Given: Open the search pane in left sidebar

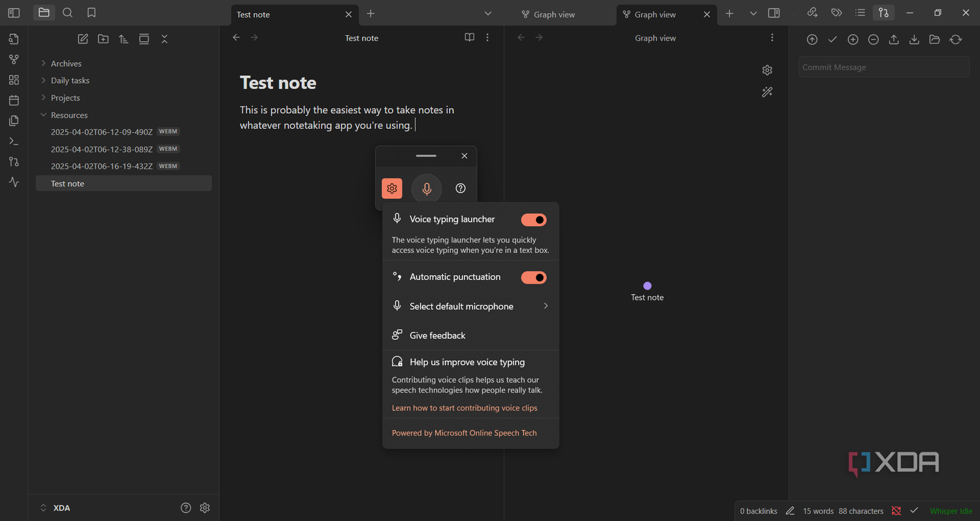Looking at the screenshot, I should (x=67, y=12).
